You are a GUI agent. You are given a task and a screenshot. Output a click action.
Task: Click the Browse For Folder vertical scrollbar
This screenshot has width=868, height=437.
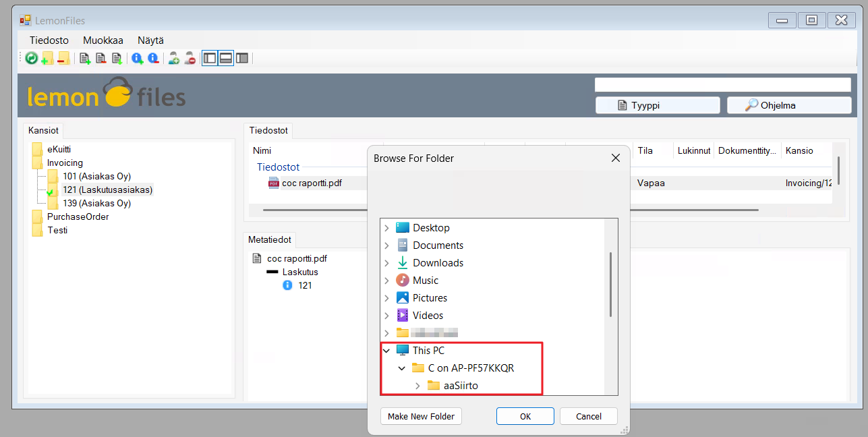pyautogui.click(x=610, y=283)
